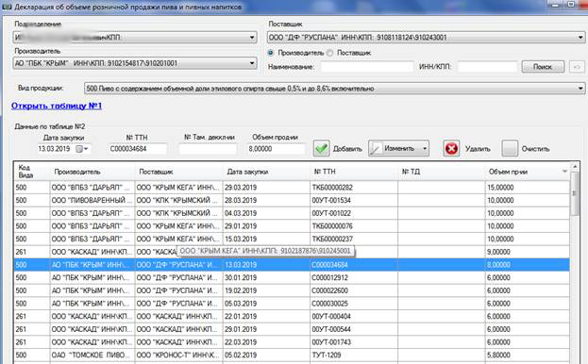This screenshot has width=588, height=364.
Task: Select row with ТТН 00УТ-000544
Action: click(x=292, y=329)
